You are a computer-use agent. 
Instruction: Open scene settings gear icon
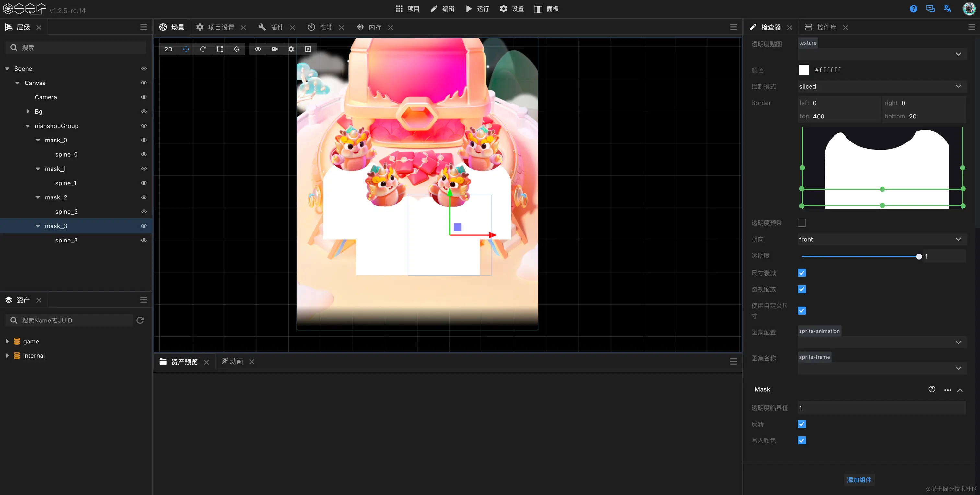click(x=291, y=49)
